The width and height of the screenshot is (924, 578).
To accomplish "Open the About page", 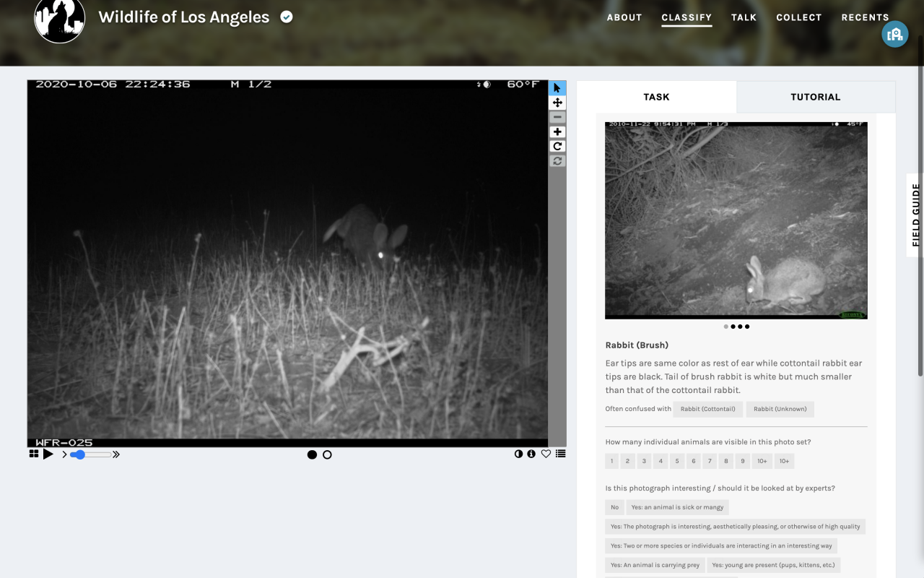I will pos(624,17).
